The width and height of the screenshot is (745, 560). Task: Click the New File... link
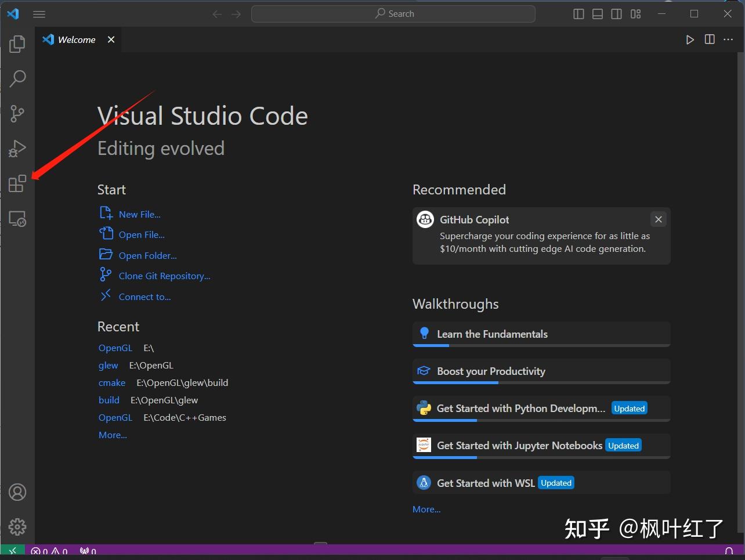click(x=139, y=214)
